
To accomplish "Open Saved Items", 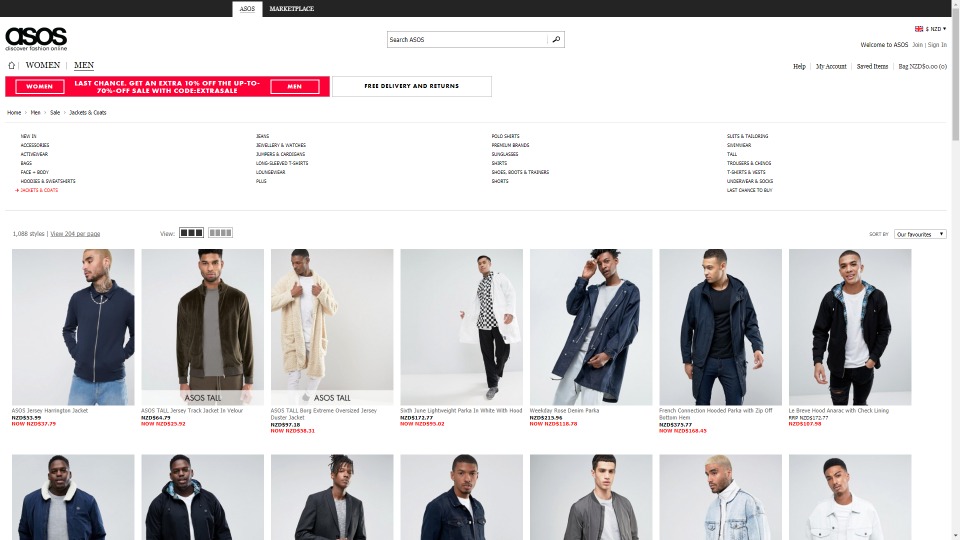I will pos(872,66).
